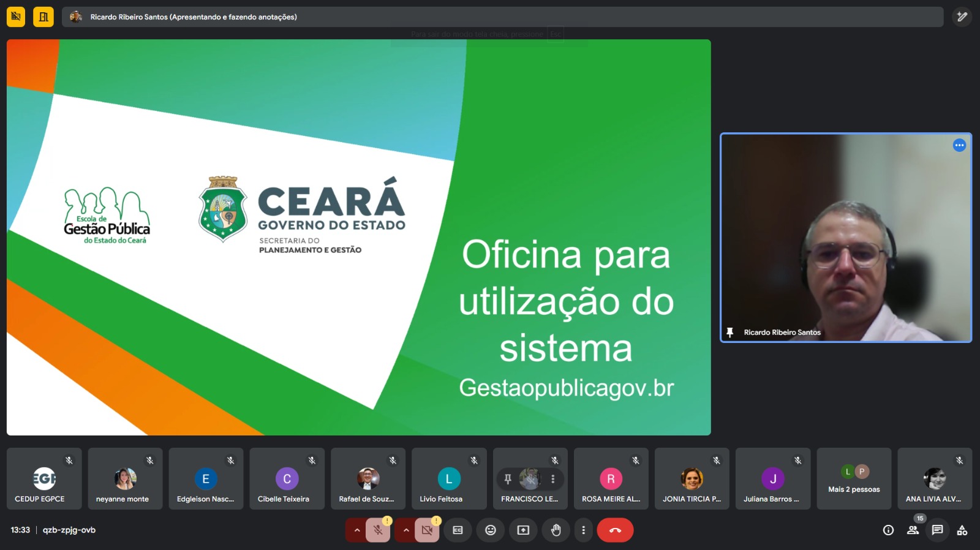Expand audio settings arrow beside microphone
The height and width of the screenshot is (550, 980).
click(356, 530)
